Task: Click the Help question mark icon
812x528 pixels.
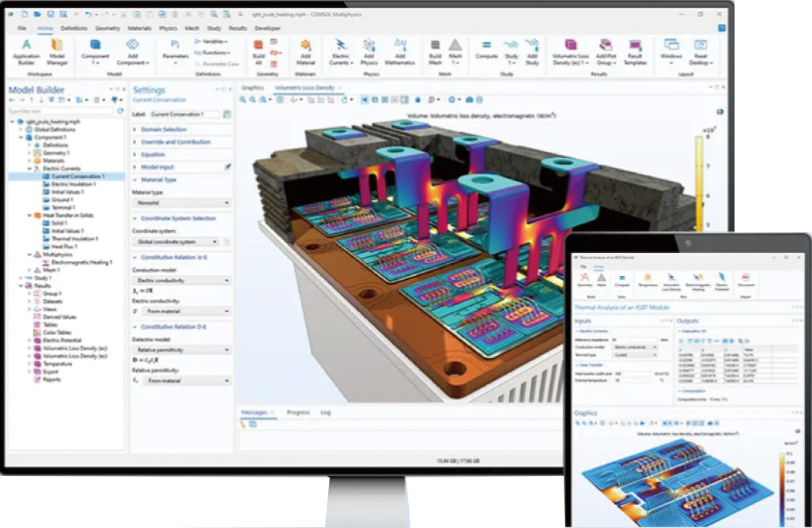Action: tap(721, 28)
